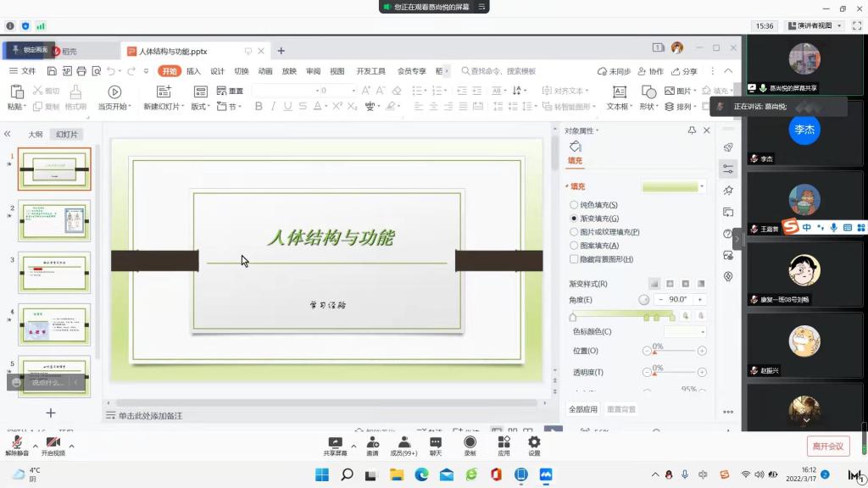The image size is (868, 488).
Task: Click the Apply to All button
Action: (583, 409)
